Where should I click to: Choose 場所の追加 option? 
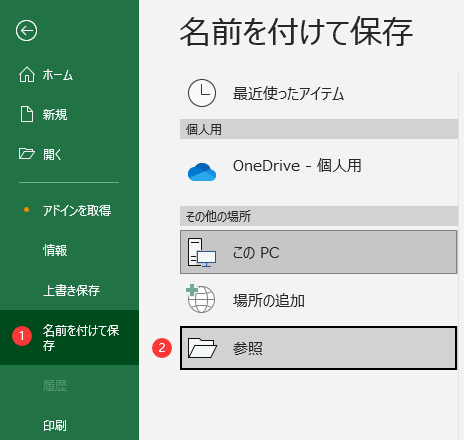tap(318, 300)
